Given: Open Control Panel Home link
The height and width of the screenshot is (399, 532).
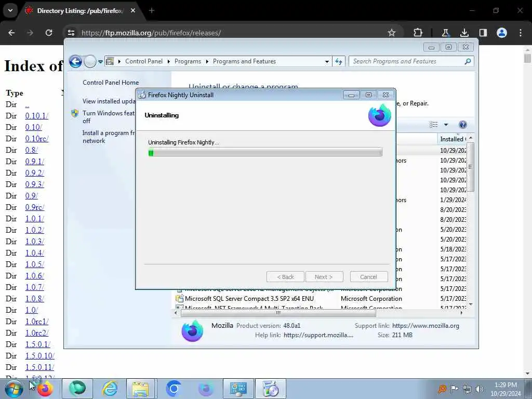Looking at the screenshot, I should coord(111,83).
